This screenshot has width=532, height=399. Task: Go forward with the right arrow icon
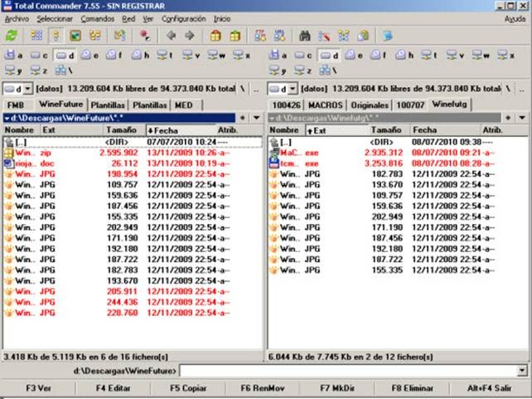coord(190,36)
